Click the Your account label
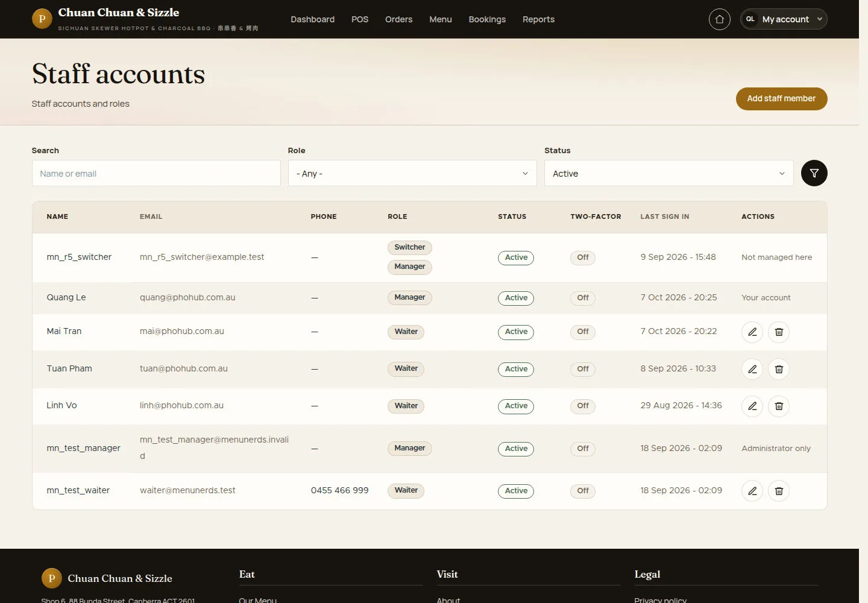The height and width of the screenshot is (603, 868). [x=766, y=297]
